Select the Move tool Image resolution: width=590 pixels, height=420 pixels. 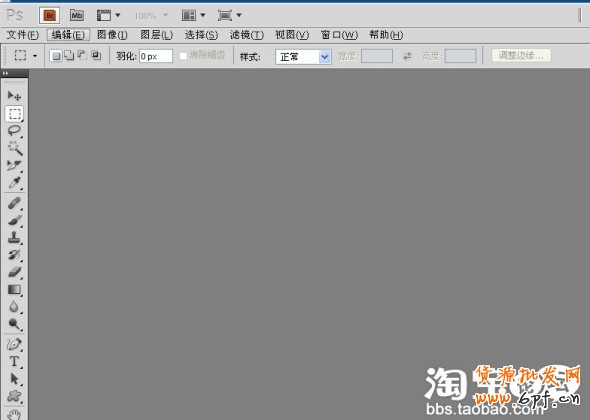(14, 96)
